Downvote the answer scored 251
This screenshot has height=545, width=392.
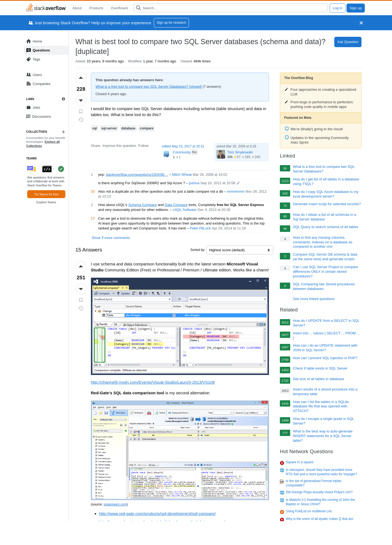pos(81,289)
